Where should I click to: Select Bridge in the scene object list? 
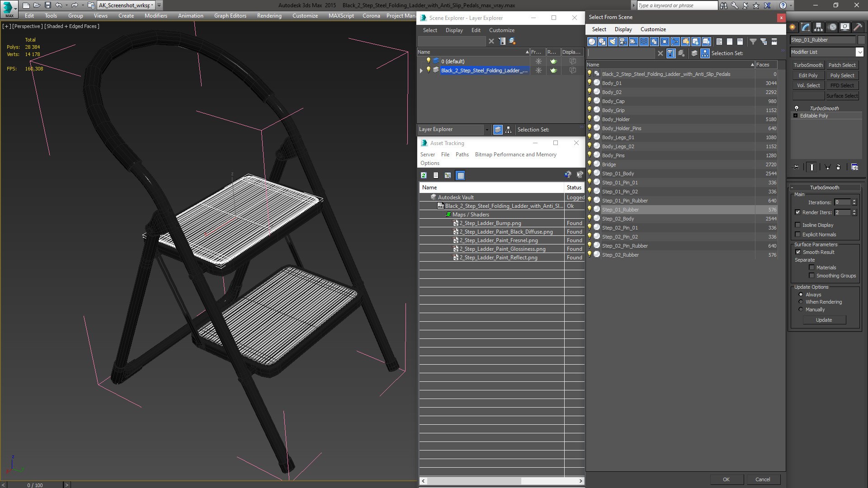click(609, 164)
